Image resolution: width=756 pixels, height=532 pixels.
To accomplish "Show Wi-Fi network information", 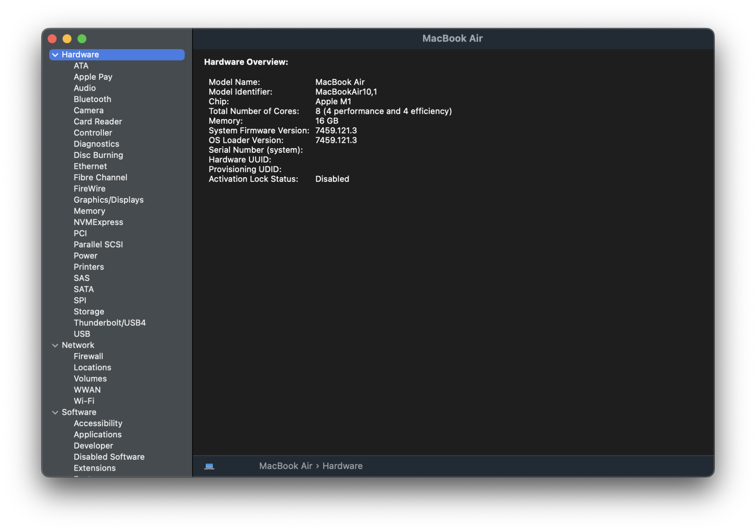I will coord(84,401).
